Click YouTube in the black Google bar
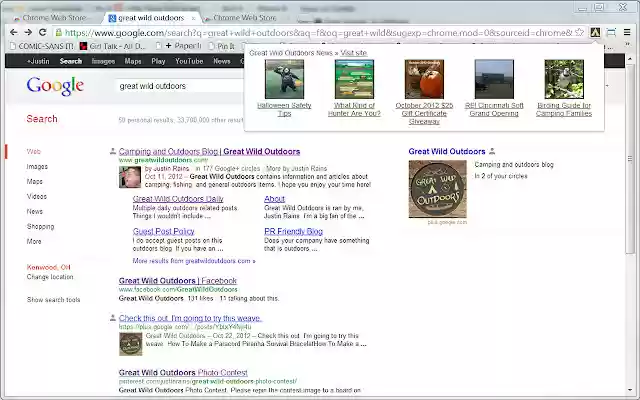The width and height of the screenshot is (640, 400). (189, 61)
